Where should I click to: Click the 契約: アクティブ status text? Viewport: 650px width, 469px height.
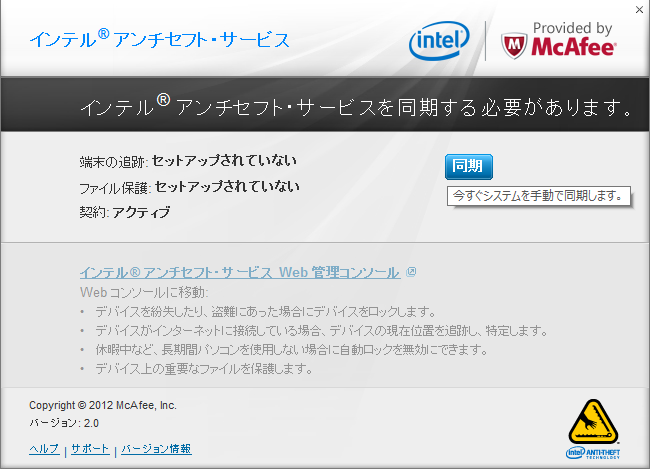coord(125,212)
